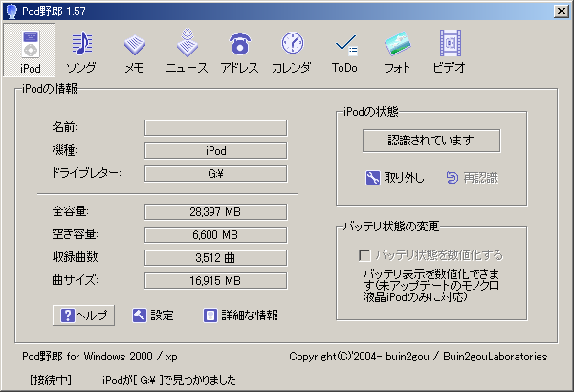The width and height of the screenshot is (574, 392).
Task: Open the メモ (Memo) section
Action: point(134,52)
